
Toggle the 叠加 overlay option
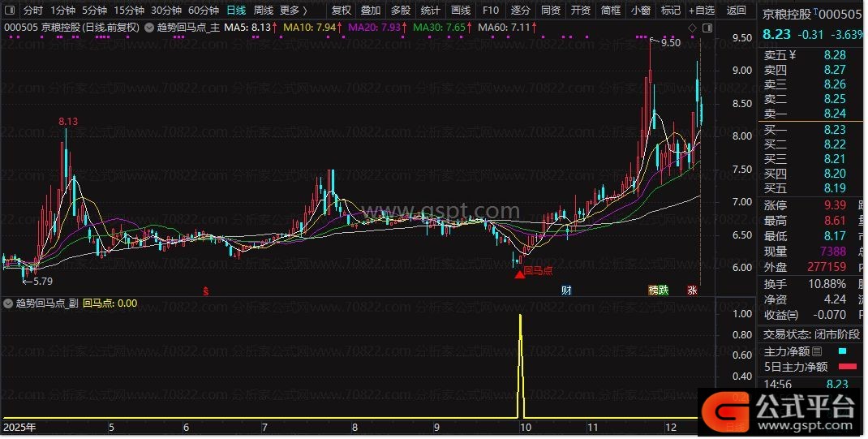370,11
